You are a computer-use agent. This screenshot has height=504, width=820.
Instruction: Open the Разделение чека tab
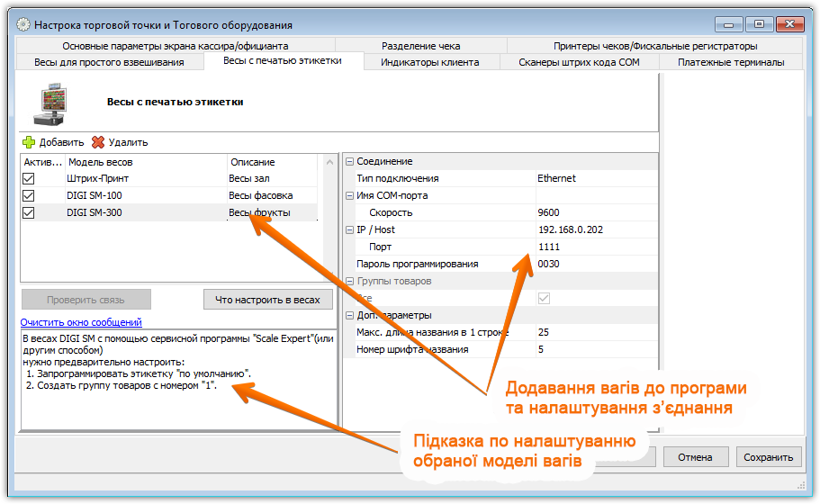tap(421, 46)
